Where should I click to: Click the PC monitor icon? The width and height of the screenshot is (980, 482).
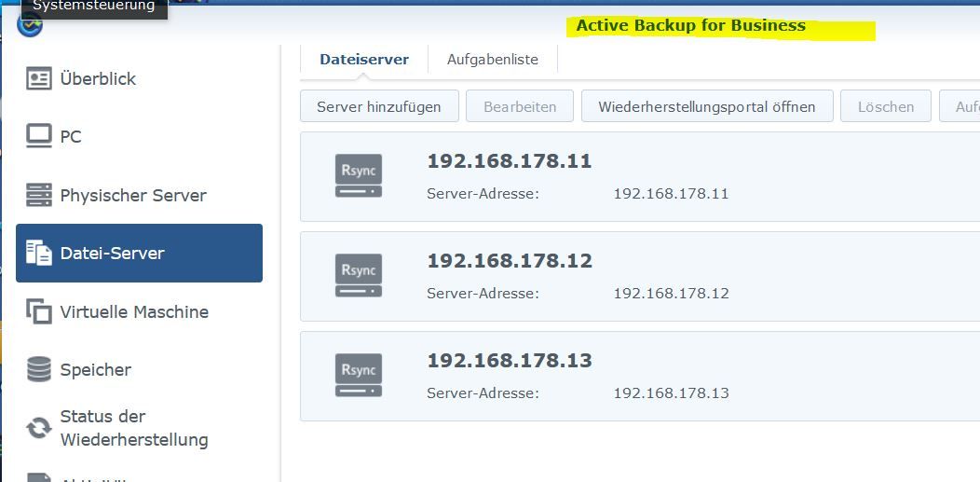click(x=39, y=136)
